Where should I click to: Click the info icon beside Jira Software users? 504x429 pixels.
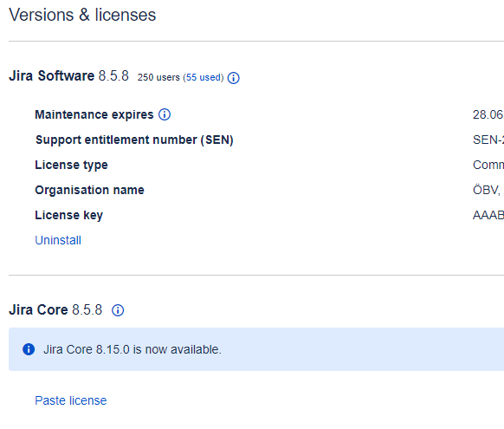(233, 78)
